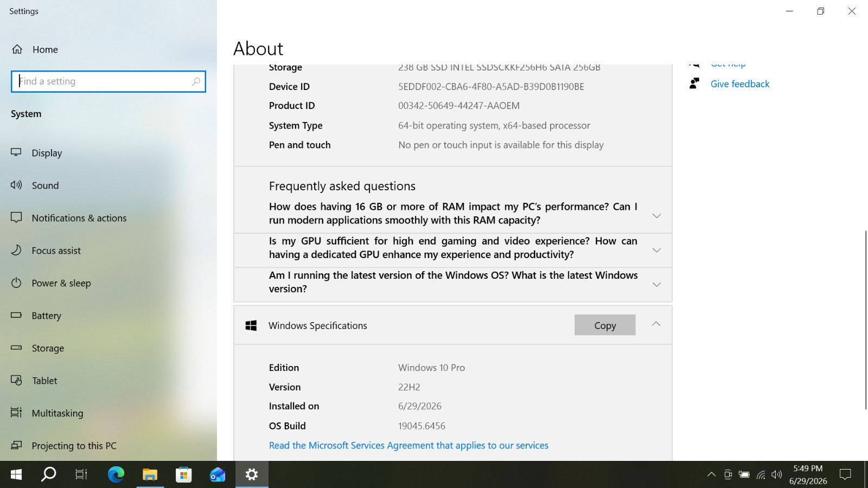868x488 pixels.
Task: Click the Edition value Windows 10 Pro
Action: [431, 368]
